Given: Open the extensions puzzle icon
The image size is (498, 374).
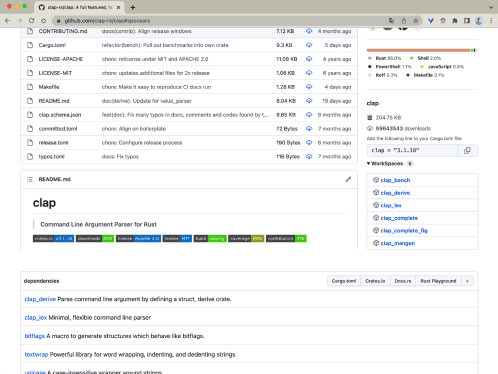Looking at the screenshot, I should (455, 21).
